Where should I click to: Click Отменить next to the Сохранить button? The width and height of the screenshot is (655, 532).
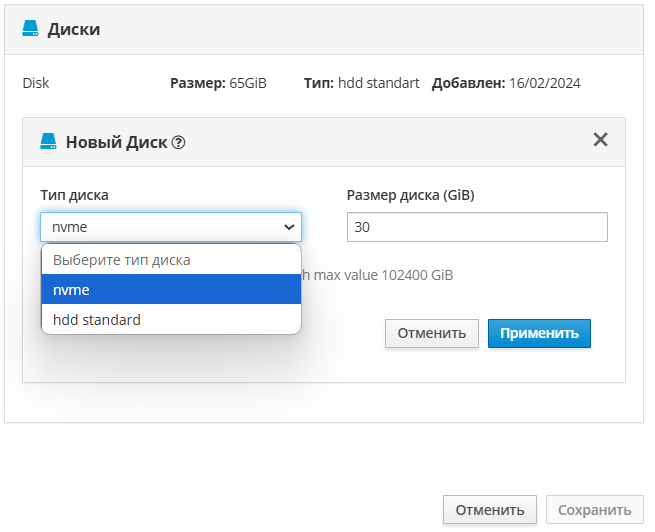tap(490, 510)
